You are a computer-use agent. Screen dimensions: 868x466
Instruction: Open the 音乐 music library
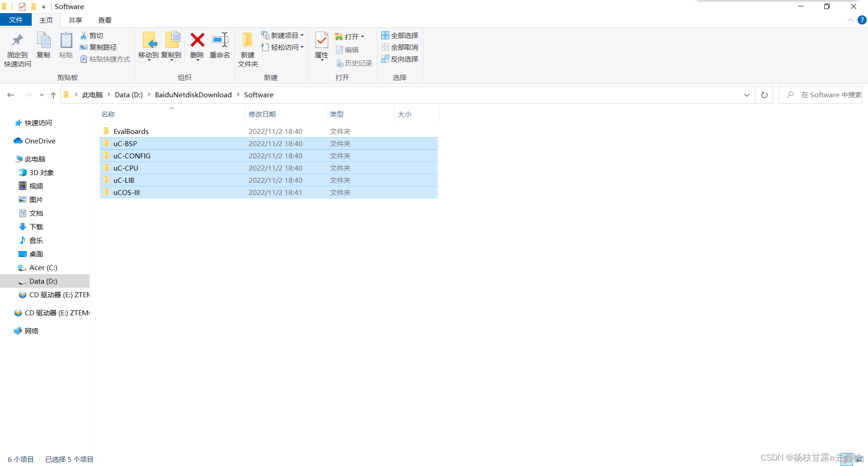coord(31,240)
